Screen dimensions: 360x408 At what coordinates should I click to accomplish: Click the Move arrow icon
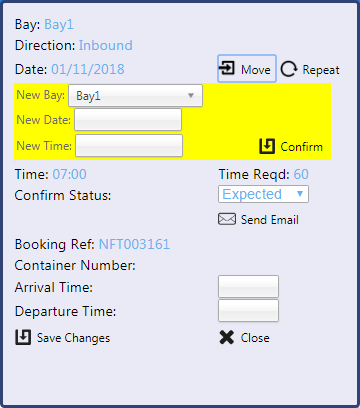(x=227, y=69)
